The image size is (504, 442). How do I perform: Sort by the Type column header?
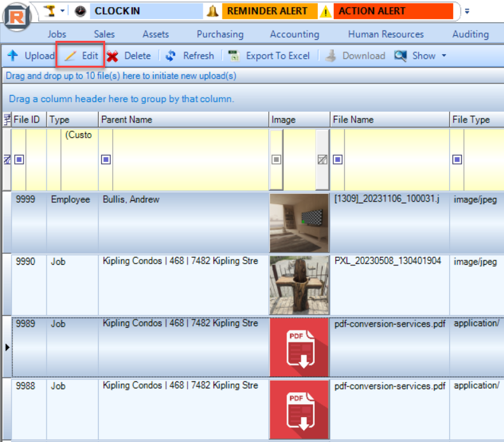[x=73, y=120]
